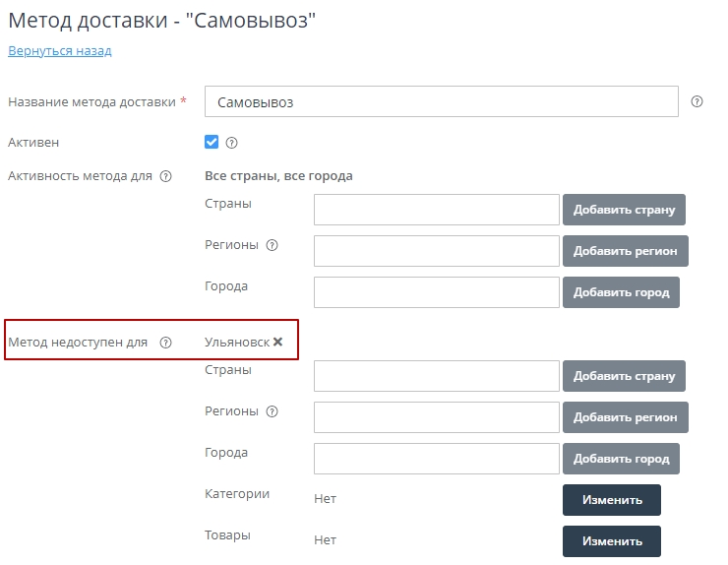Click help icon beside delivery method name field
The image size is (728, 565).
pos(697,101)
